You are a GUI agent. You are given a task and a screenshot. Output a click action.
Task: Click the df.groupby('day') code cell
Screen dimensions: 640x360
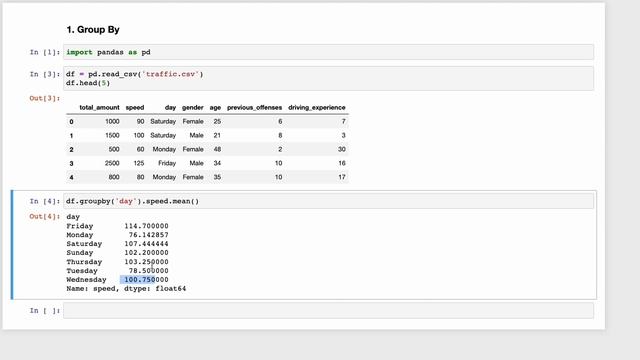click(x=328, y=201)
